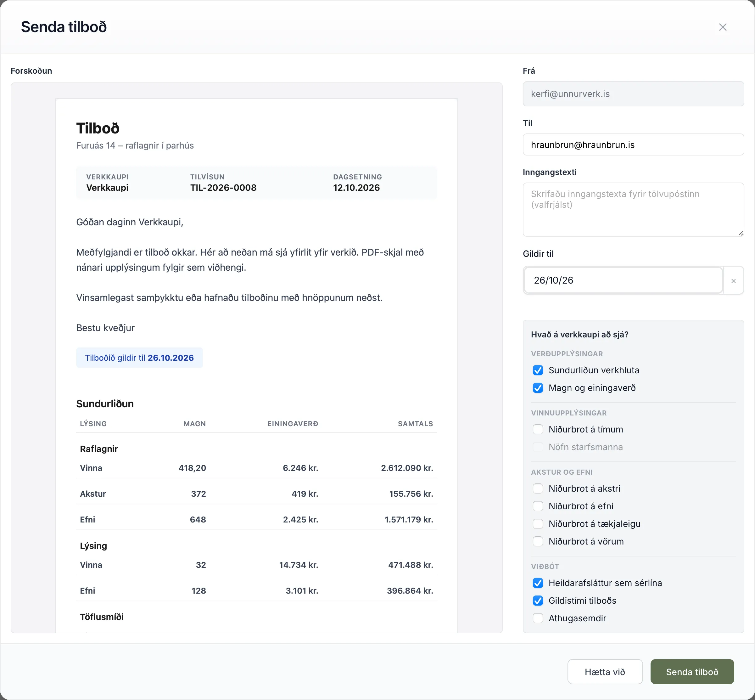Click the Furuás 14 project subtitle
The width and height of the screenshot is (755, 700).
[135, 146]
